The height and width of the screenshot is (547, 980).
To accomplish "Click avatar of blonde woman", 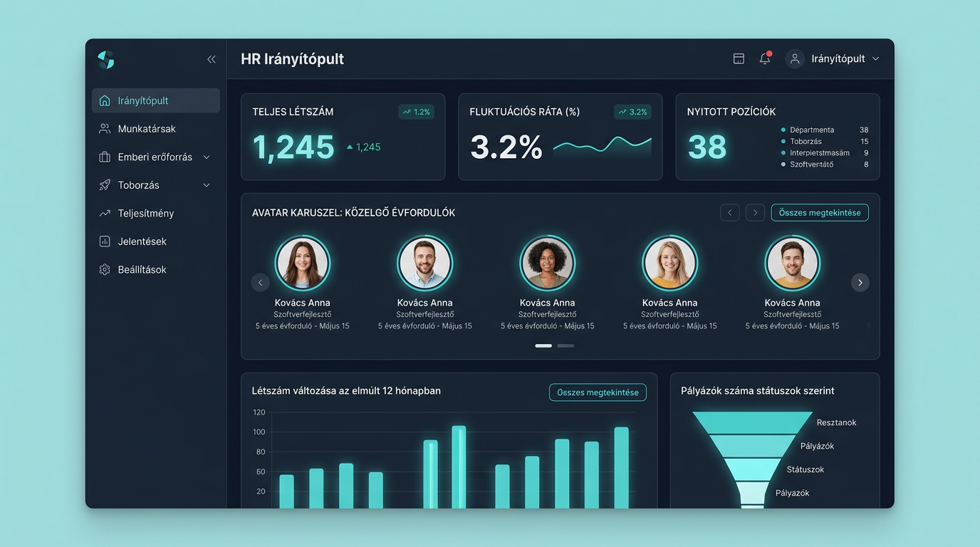I will coord(670,263).
